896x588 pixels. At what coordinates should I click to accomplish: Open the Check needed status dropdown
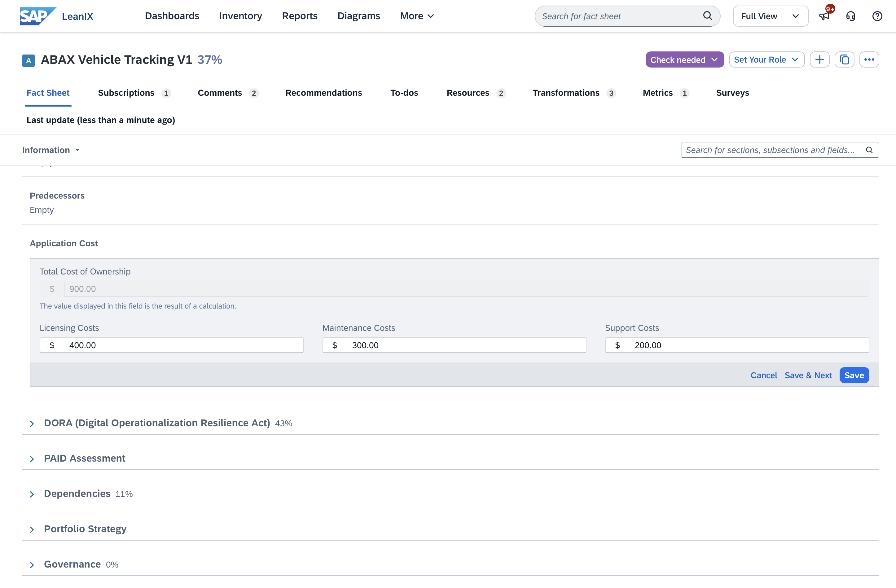pyautogui.click(x=685, y=59)
